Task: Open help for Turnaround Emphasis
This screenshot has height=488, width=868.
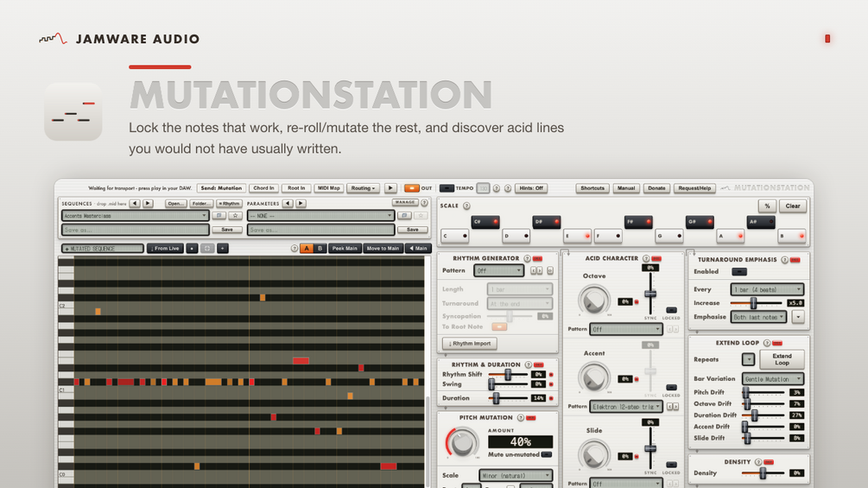Action: click(x=784, y=259)
